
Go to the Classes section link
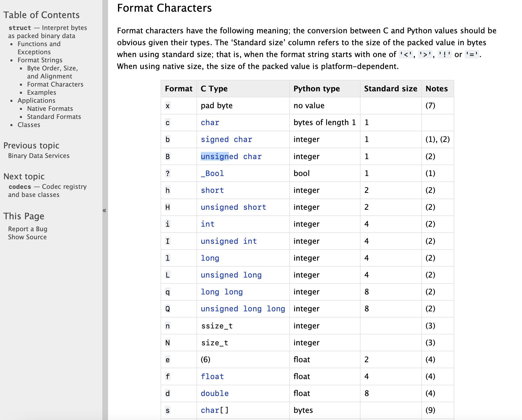coord(29,125)
